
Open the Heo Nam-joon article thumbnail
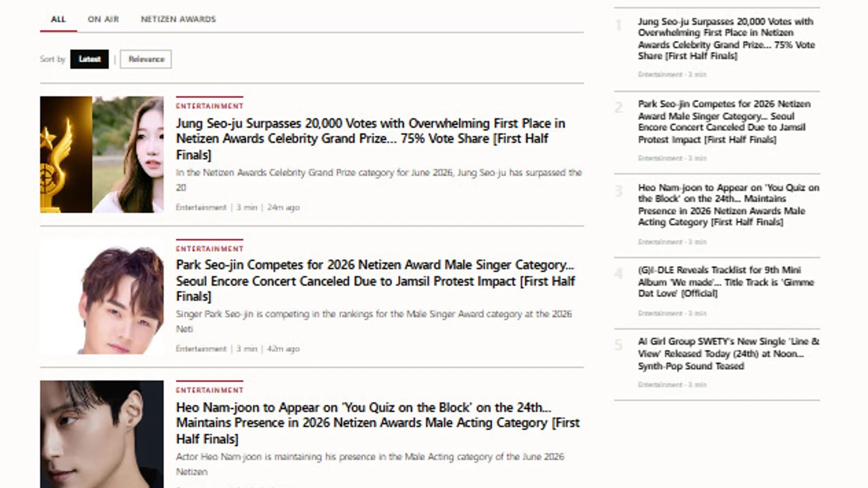(x=102, y=434)
